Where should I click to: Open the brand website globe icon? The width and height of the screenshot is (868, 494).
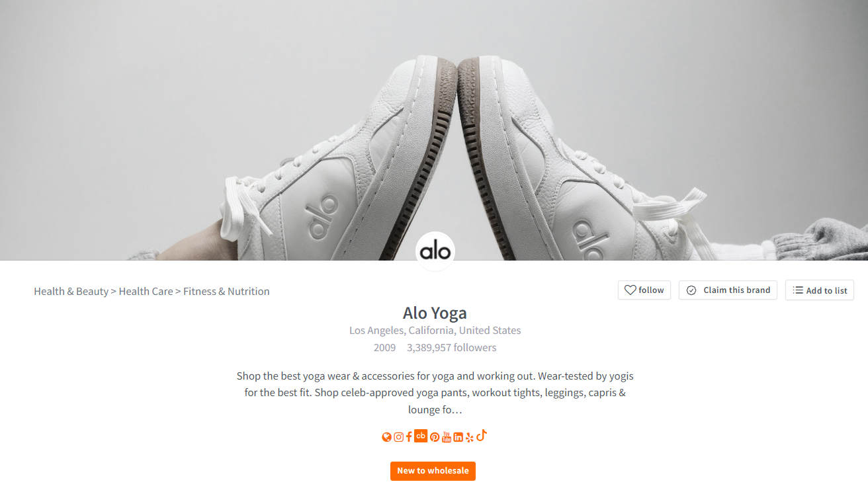click(387, 437)
